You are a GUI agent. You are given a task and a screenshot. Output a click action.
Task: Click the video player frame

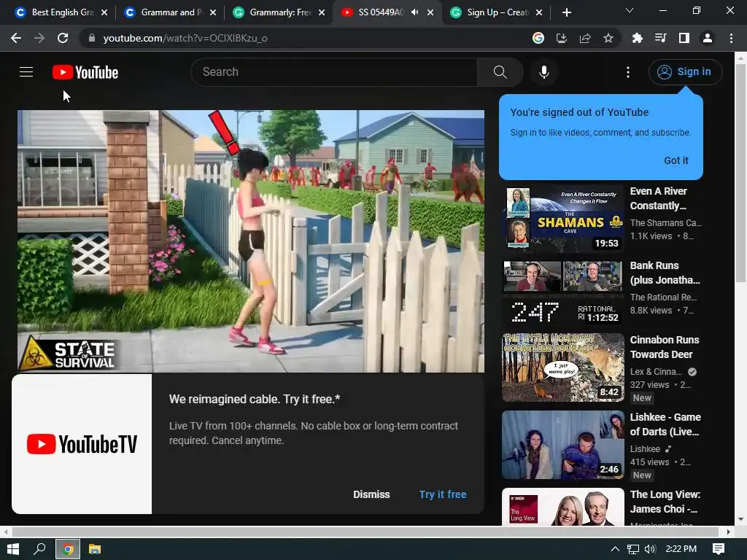click(x=251, y=241)
